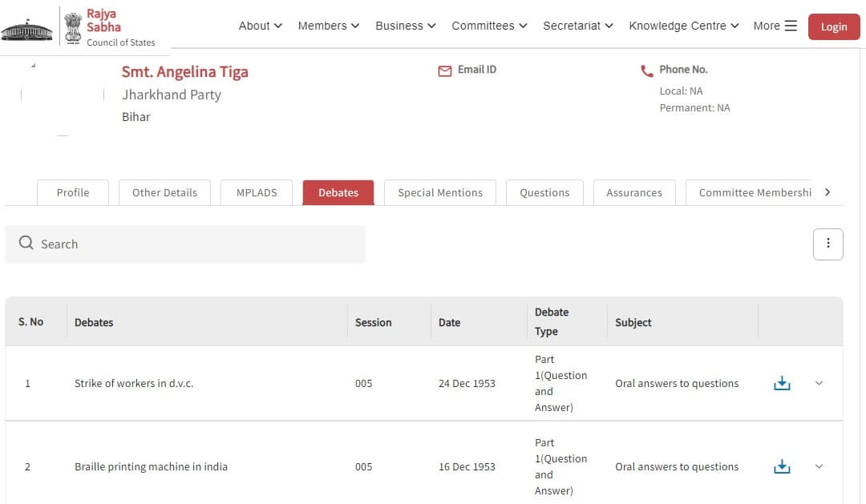Open the Members dropdown menu
This screenshot has width=866, height=504.
(328, 26)
